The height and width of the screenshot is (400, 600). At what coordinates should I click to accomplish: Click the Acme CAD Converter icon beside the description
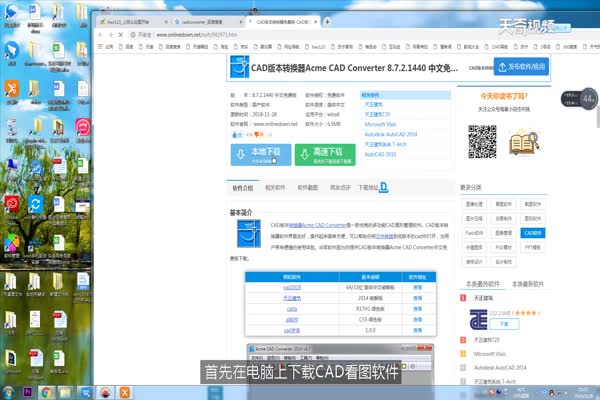249,233
